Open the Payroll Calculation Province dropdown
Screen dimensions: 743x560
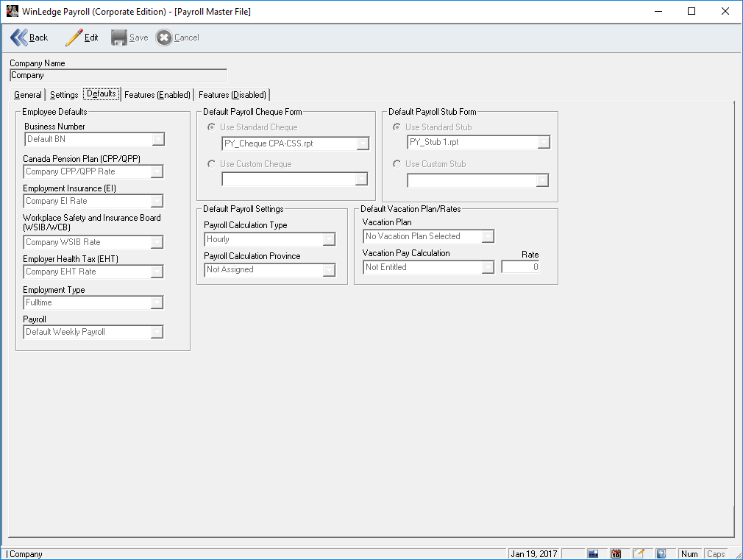point(329,270)
